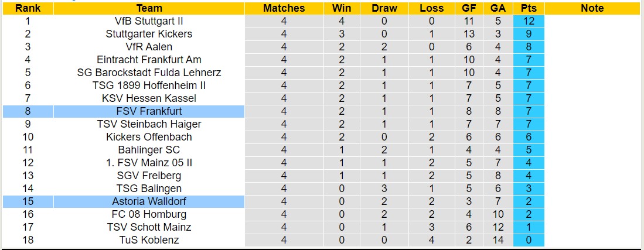The image size is (644, 250).
Task: Click the Pts column header
Action: coord(528,8)
